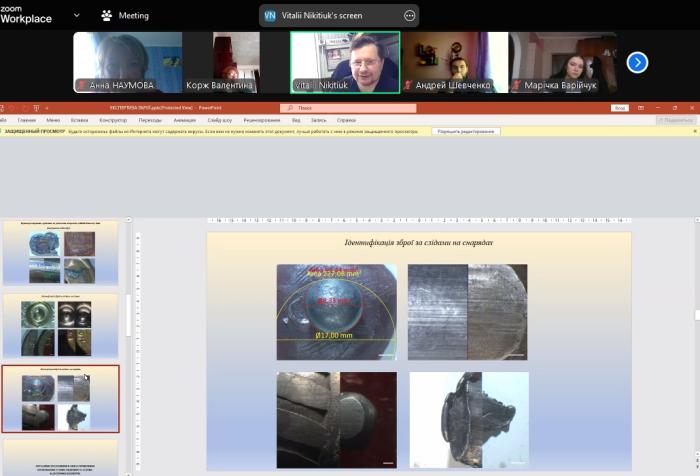Viewport: 700px width, 476px height.
Task: Open screen share more options ellipsis
Action: click(x=409, y=16)
